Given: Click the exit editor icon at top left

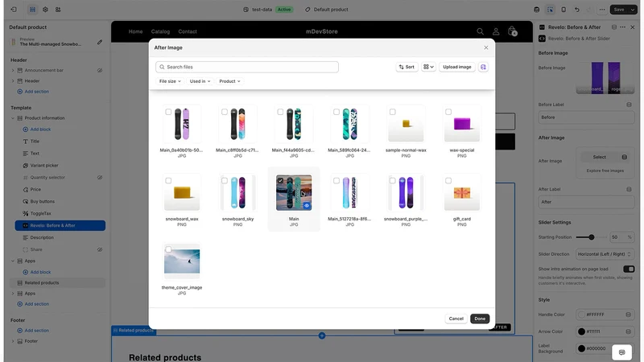Looking at the screenshot, I should point(14,10).
